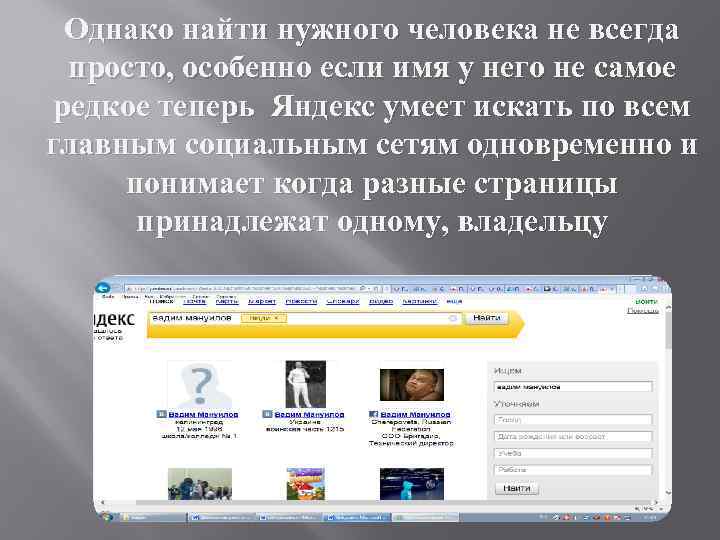Open the photo of man in white
This screenshot has height=540, width=720.
[x=305, y=384]
